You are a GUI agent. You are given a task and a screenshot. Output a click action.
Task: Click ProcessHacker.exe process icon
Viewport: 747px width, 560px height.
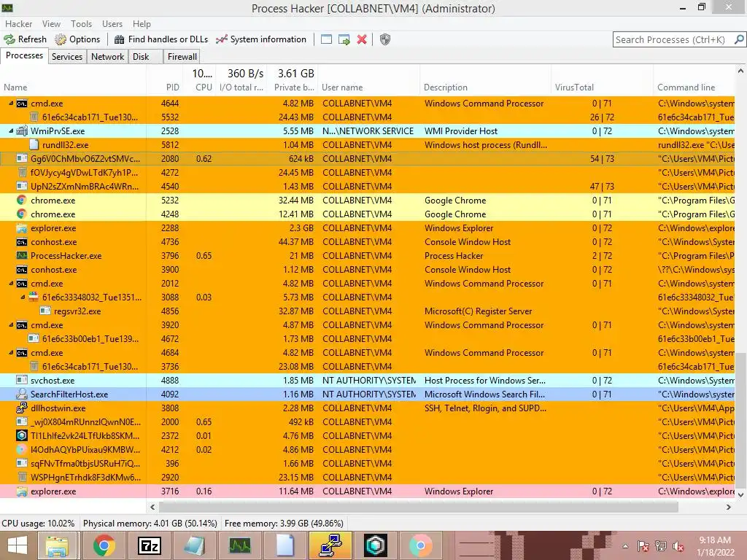pos(21,256)
